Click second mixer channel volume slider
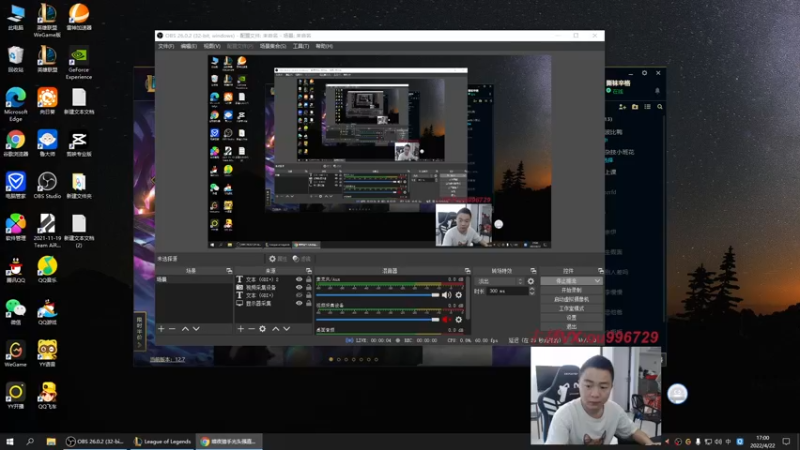800x450 pixels. [378, 319]
